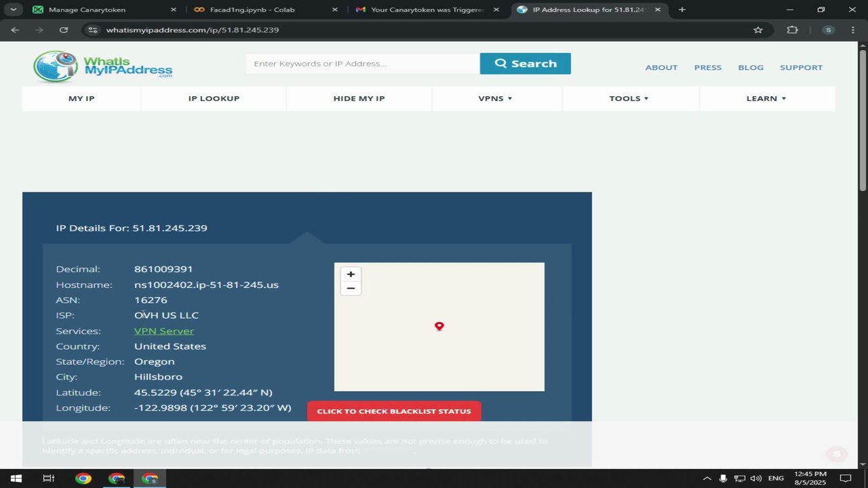Zoom out on the location map
The width and height of the screenshot is (868, 488).
pos(351,288)
